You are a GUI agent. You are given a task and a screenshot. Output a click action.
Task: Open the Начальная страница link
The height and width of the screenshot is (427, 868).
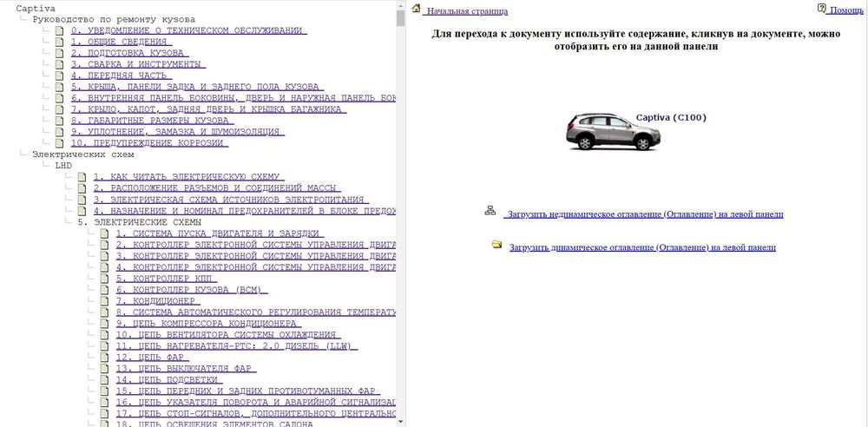(467, 11)
